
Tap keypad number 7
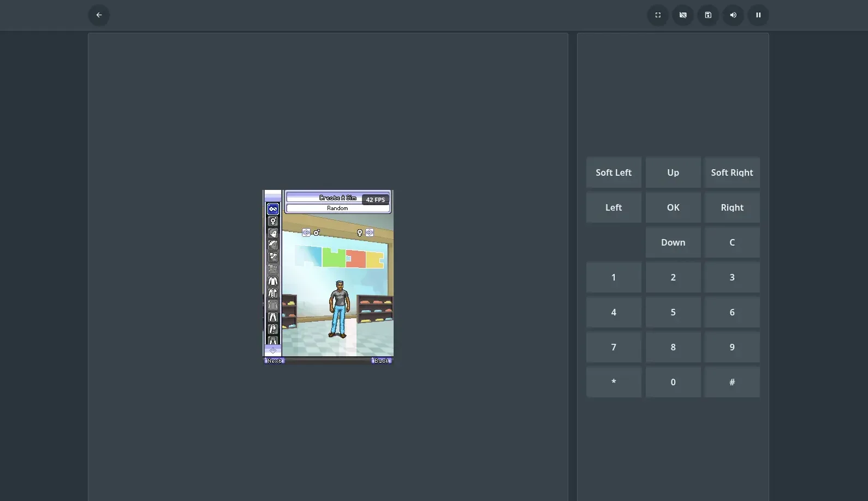coord(614,347)
